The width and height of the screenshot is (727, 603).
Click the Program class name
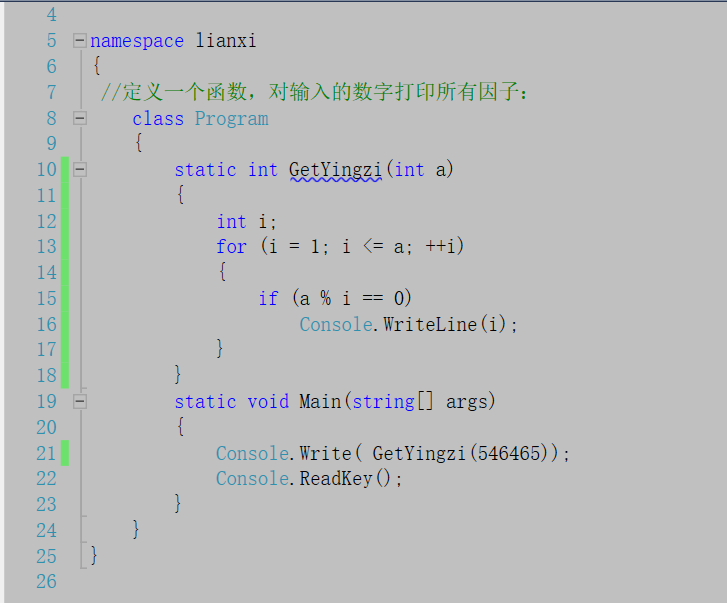click(x=231, y=119)
